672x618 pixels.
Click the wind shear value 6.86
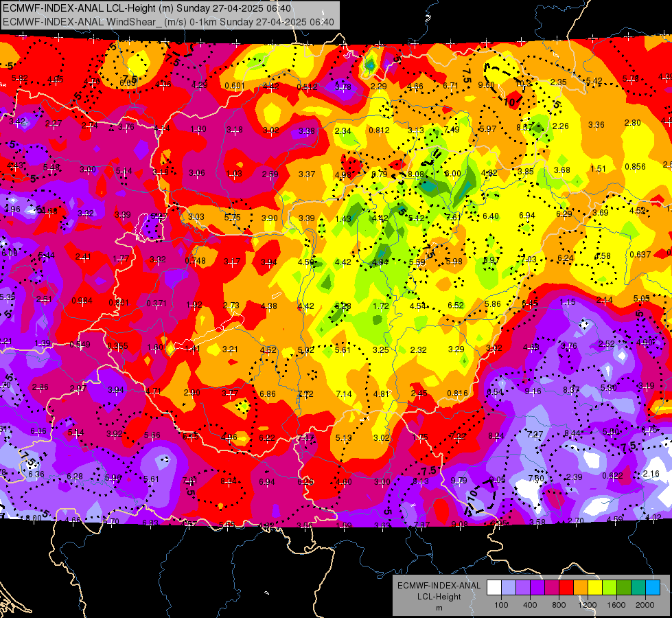(x=268, y=393)
